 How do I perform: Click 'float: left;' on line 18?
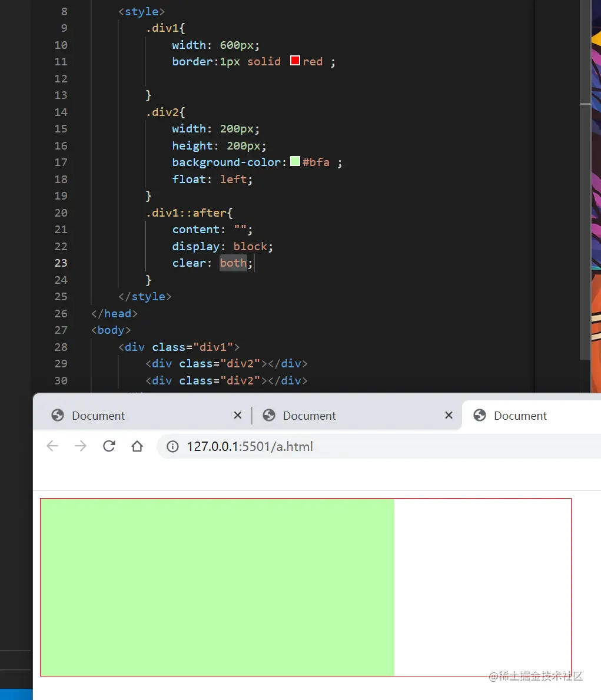pos(212,180)
